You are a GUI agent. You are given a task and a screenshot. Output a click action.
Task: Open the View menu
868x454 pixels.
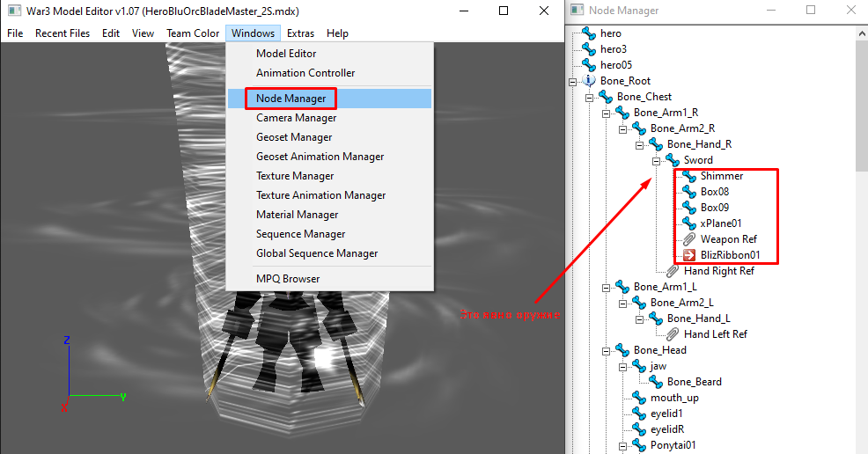click(143, 33)
